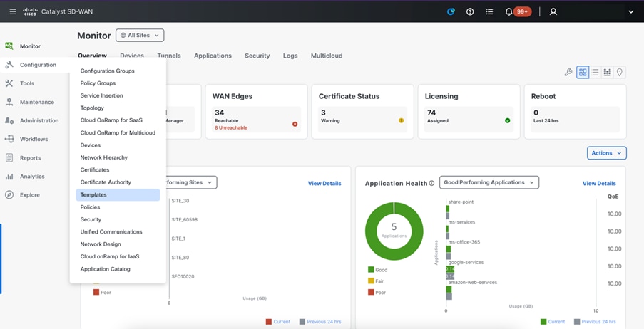Expand the header chevron at far right
This screenshot has height=329, width=644.
click(631, 12)
